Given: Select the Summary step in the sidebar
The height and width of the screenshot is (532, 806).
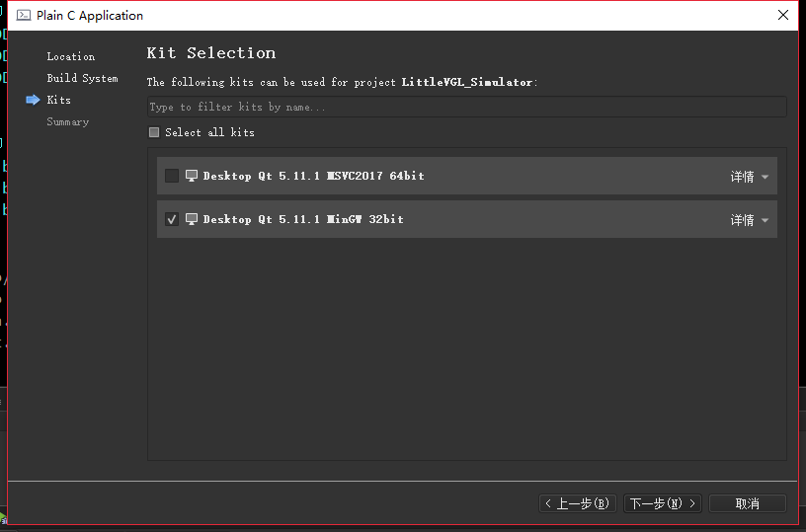Looking at the screenshot, I should (68, 121).
